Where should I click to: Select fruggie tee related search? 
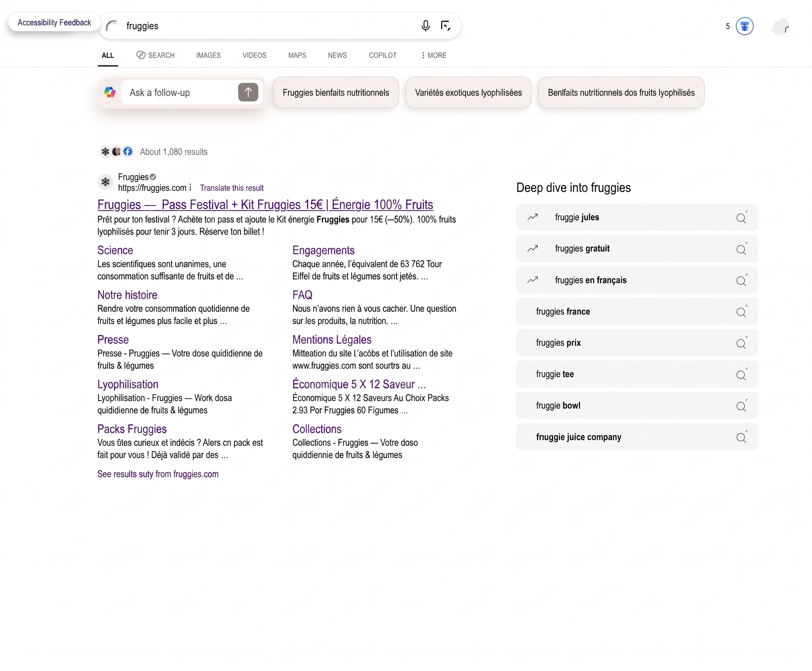pyautogui.click(x=637, y=374)
